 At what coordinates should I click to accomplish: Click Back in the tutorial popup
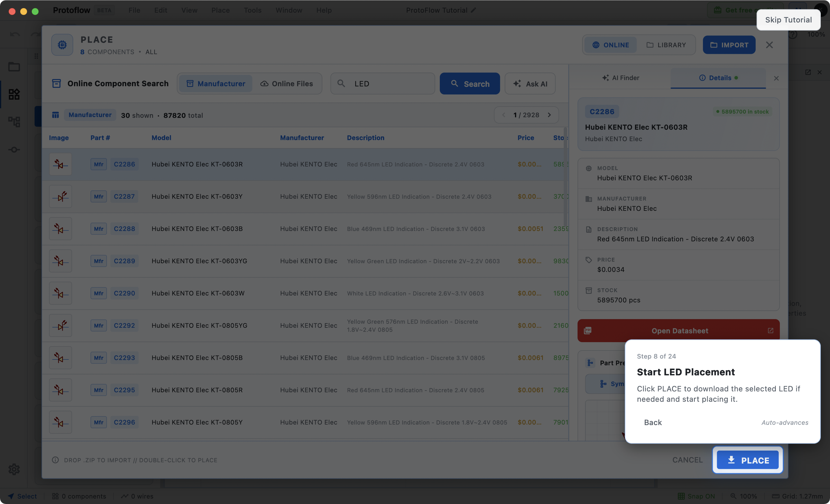click(653, 422)
